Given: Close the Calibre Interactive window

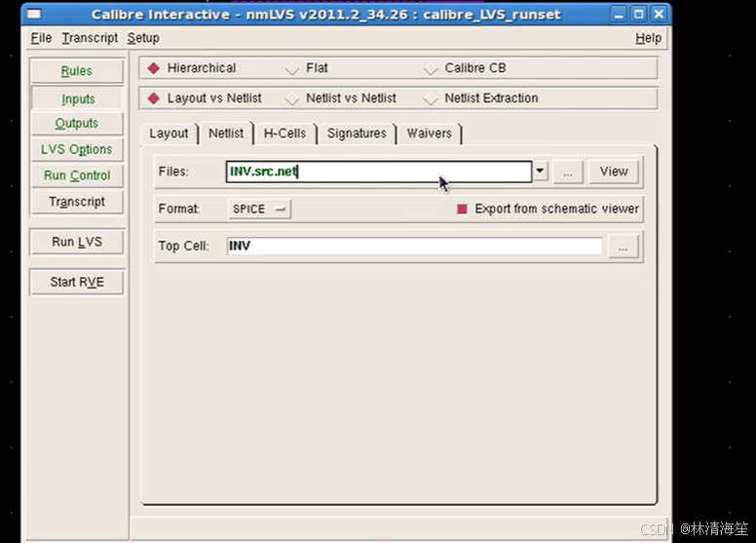Looking at the screenshot, I should click(x=659, y=14).
